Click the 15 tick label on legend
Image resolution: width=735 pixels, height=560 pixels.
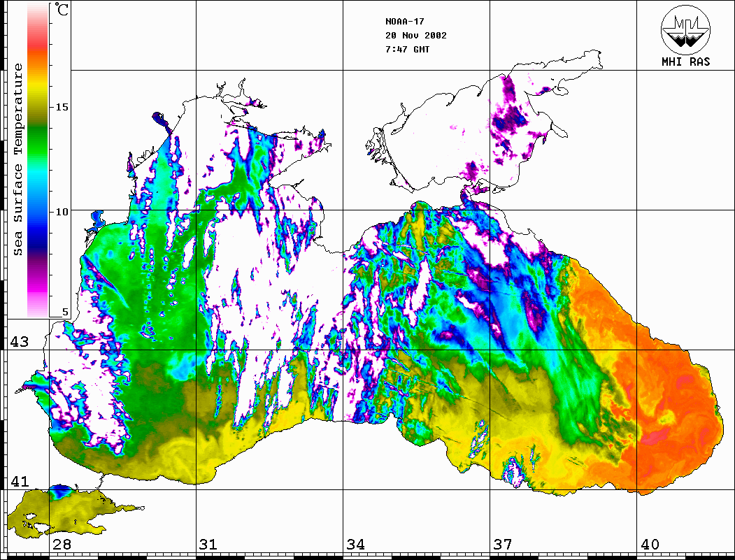pos(62,107)
